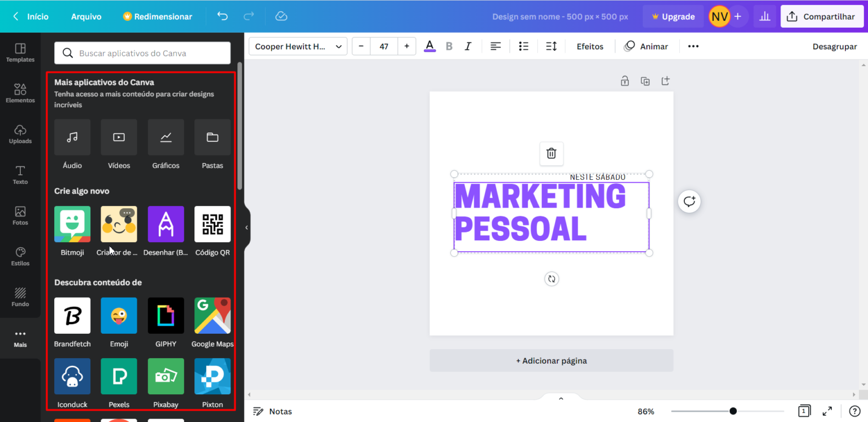This screenshot has height=422, width=868.
Task: Open the page grid view
Action: click(x=805, y=411)
